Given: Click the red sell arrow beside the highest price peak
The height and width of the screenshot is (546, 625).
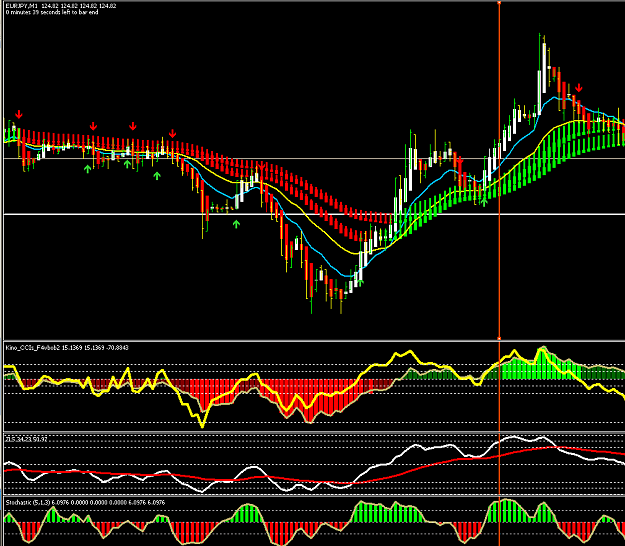Looking at the screenshot, I should [579, 88].
